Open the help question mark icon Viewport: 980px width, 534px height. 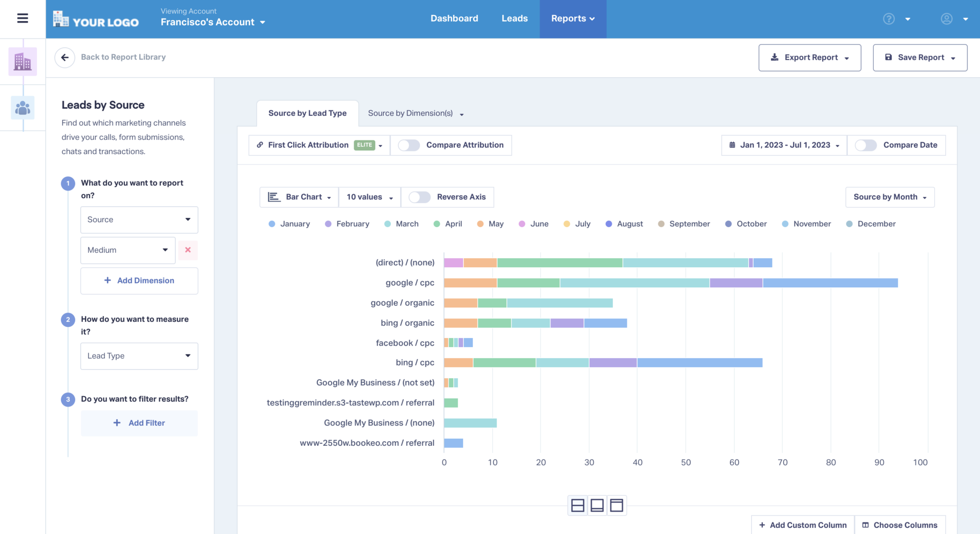(x=889, y=18)
